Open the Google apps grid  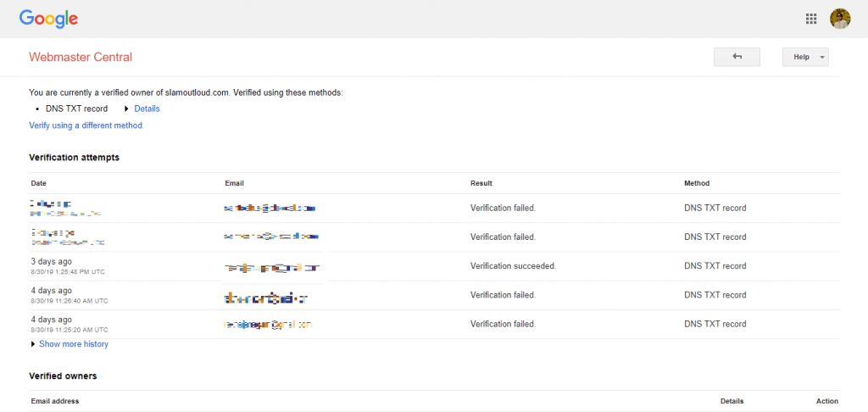tap(810, 19)
